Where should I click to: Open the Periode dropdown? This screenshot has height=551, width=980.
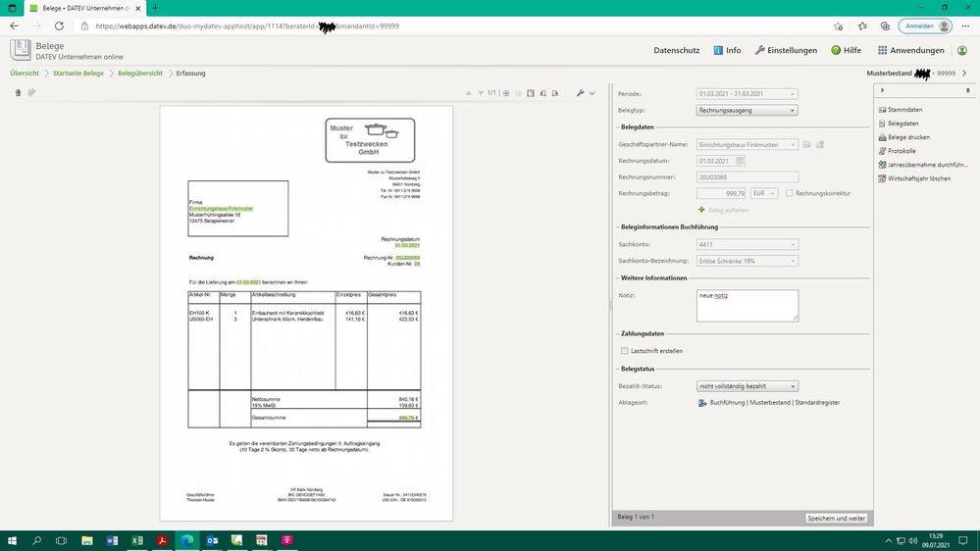point(747,94)
